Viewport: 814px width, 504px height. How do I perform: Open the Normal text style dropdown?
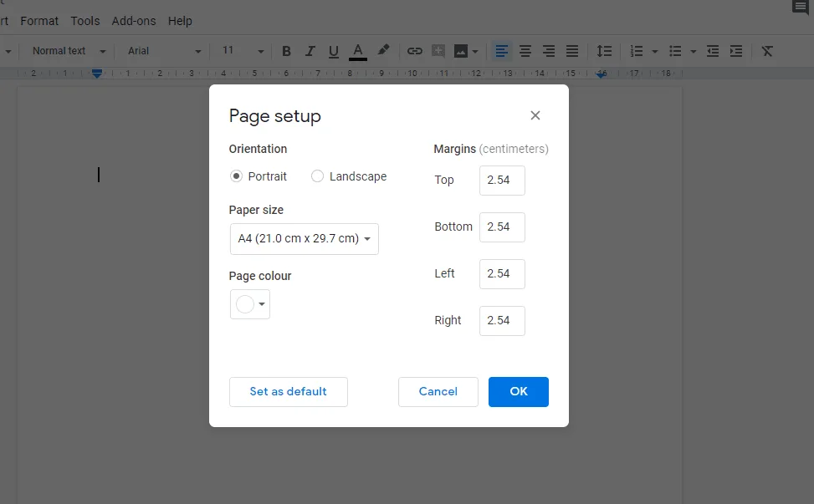tap(69, 51)
